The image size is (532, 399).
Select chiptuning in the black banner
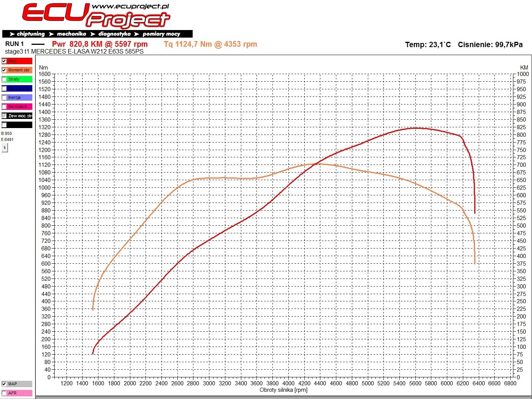[x=27, y=34]
